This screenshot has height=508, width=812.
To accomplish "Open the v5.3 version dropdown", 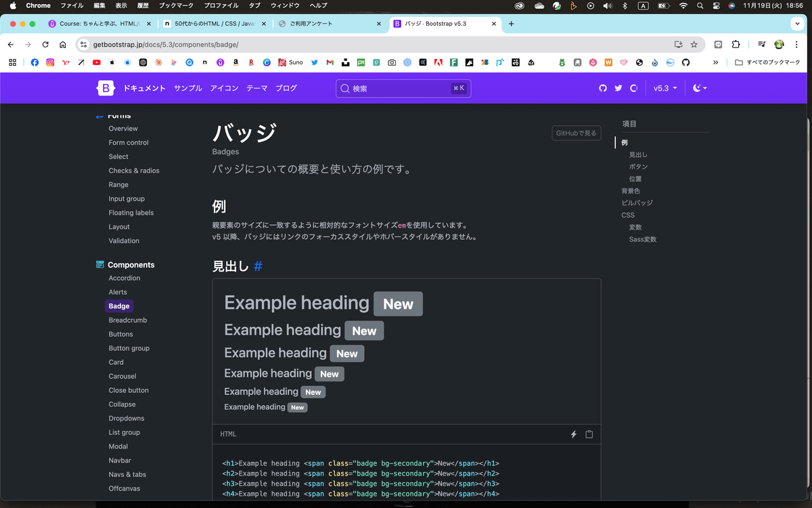I will (664, 88).
